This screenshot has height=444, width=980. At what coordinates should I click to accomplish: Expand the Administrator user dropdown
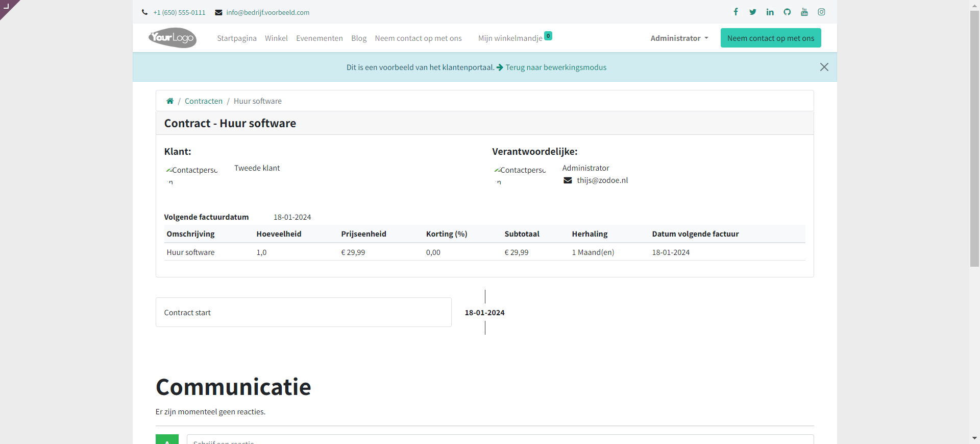coord(679,38)
